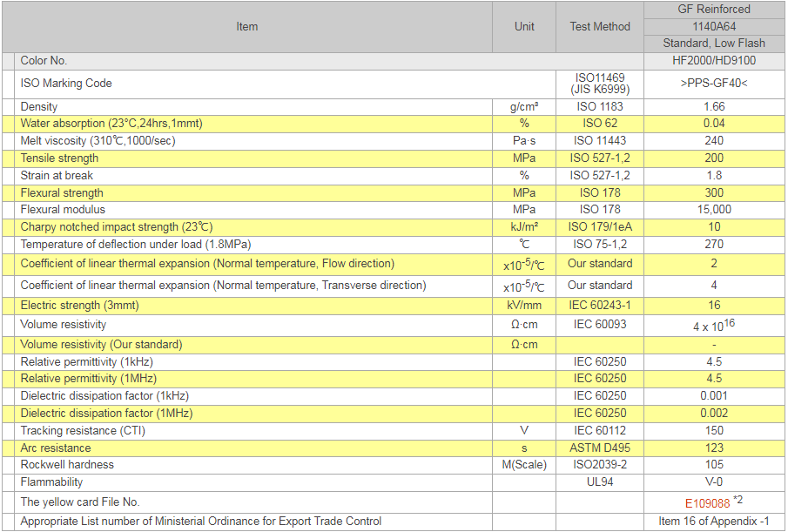Click the Test Method column header
Viewport: 788px width, 532px height.
600,27
